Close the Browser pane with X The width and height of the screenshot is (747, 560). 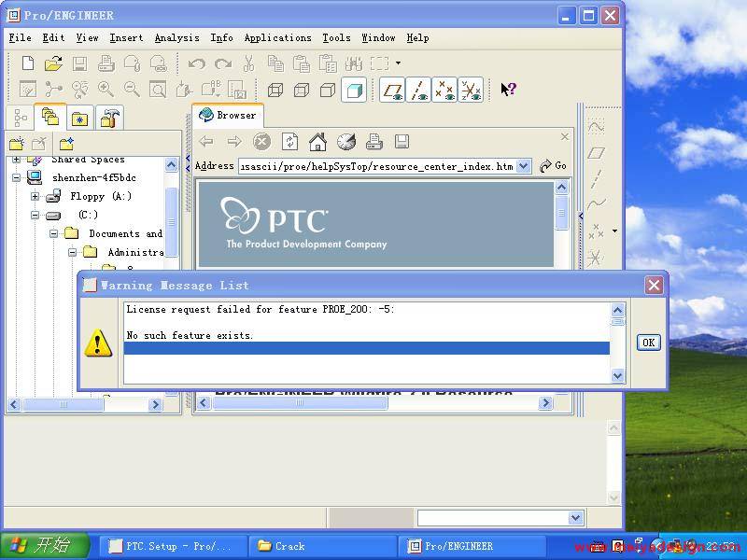point(565,137)
